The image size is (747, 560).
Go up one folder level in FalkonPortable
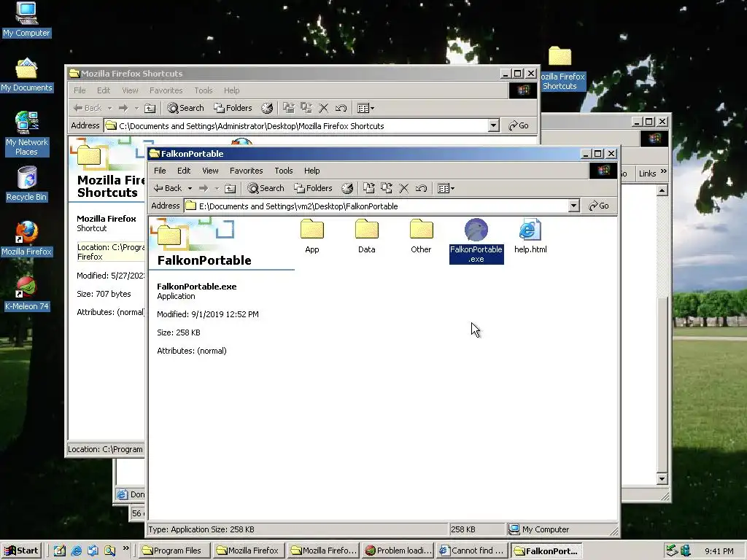[x=230, y=188]
